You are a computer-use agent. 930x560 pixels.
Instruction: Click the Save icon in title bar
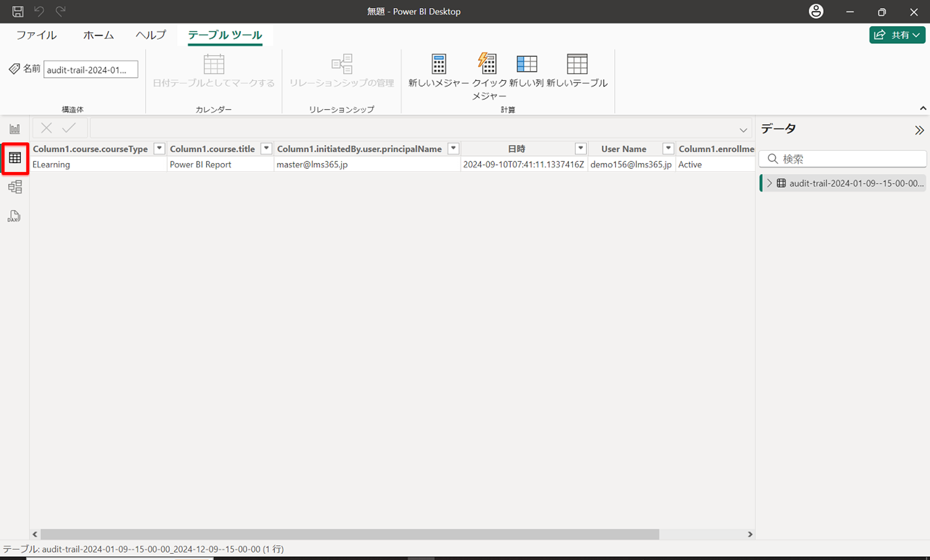pyautogui.click(x=18, y=11)
